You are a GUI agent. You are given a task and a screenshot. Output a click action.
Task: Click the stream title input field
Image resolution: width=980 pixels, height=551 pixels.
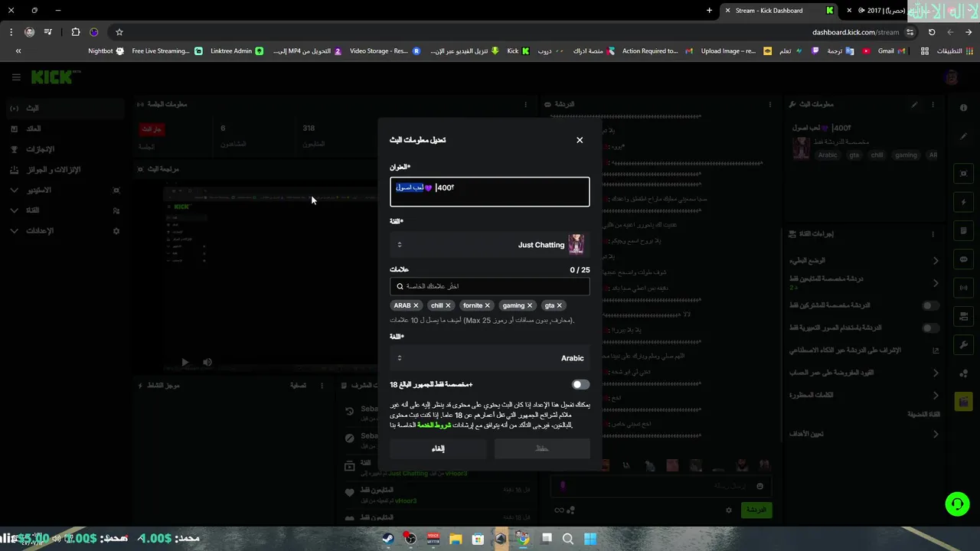pos(490,192)
